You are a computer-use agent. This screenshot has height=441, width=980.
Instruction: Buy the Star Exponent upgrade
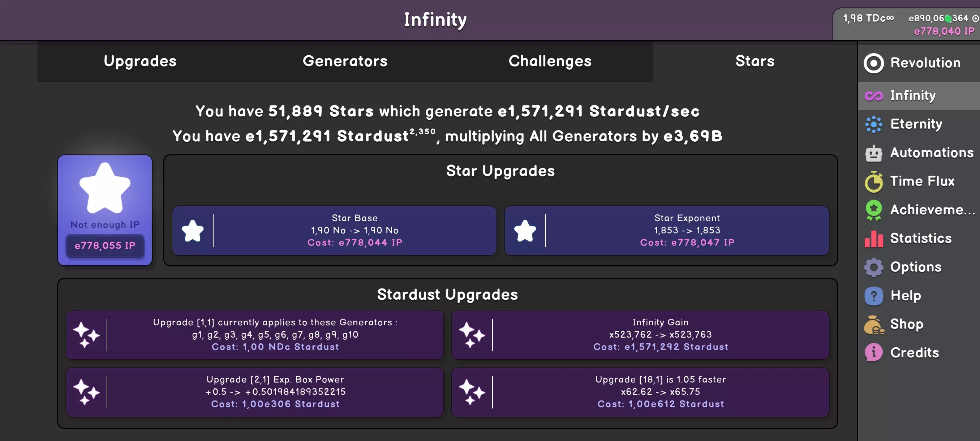666,231
